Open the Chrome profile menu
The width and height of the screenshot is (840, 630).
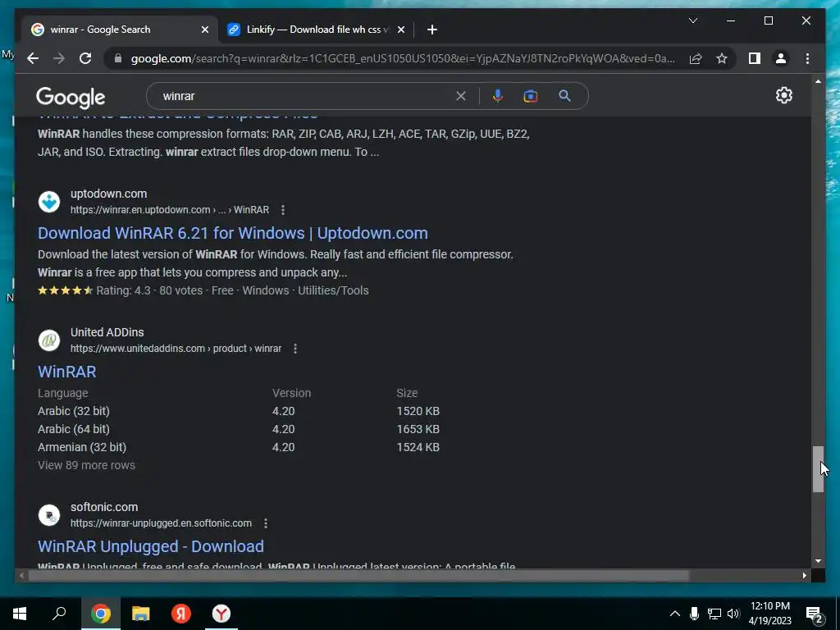[781, 58]
